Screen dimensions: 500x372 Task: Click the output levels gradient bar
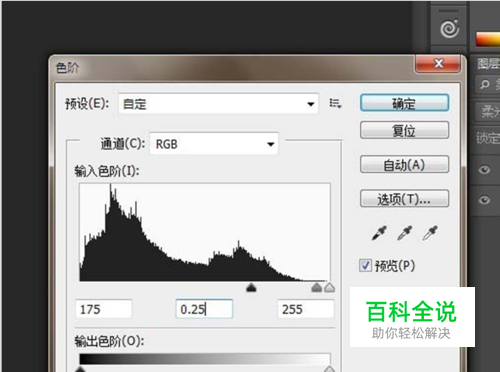click(x=205, y=359)
